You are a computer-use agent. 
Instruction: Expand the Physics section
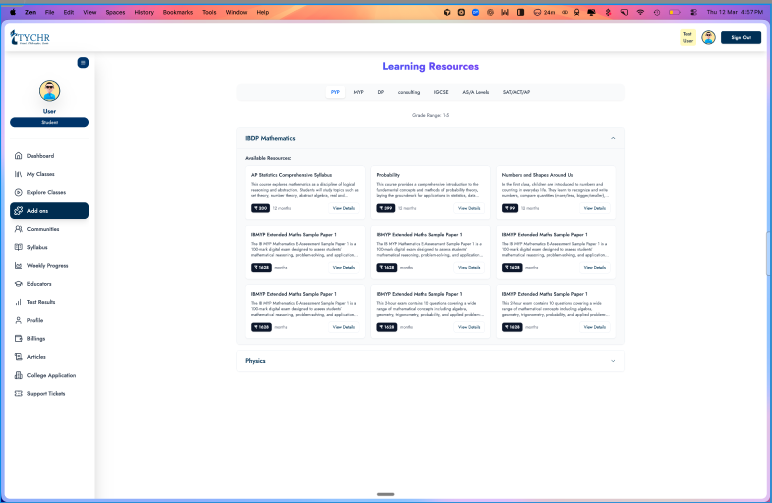pos(612,361)
